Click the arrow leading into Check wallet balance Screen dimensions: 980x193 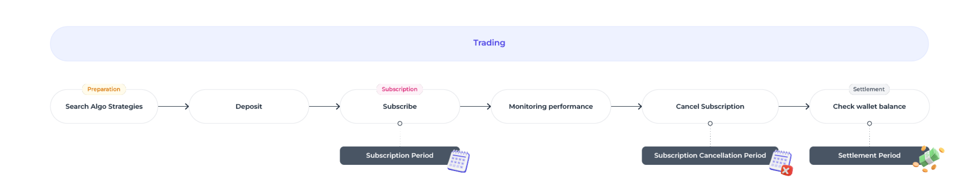point(794,107)
